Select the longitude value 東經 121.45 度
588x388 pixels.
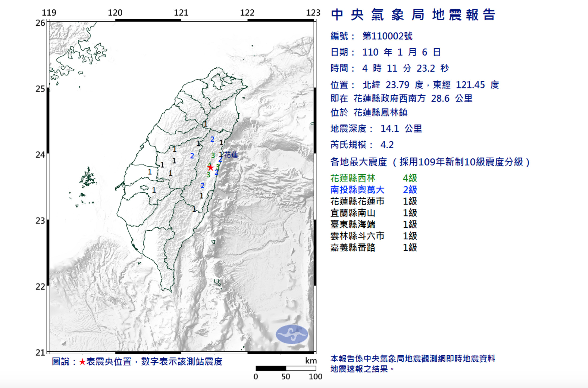(x=466, y=85)
